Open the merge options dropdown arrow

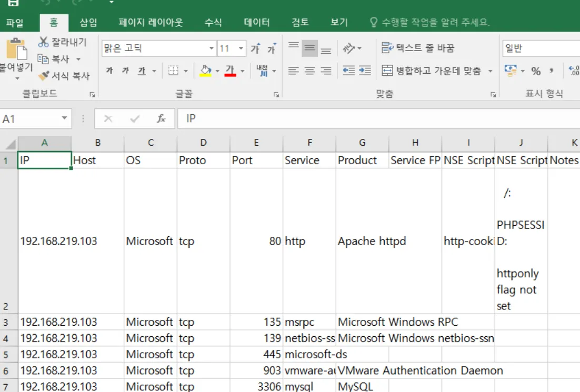tap(490, 71)
